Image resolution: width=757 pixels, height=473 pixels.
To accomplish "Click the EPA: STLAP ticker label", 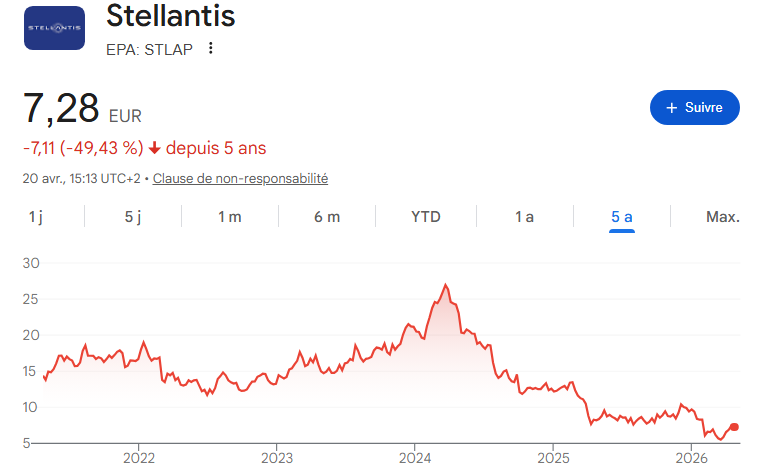I will [x=149, y=49].
